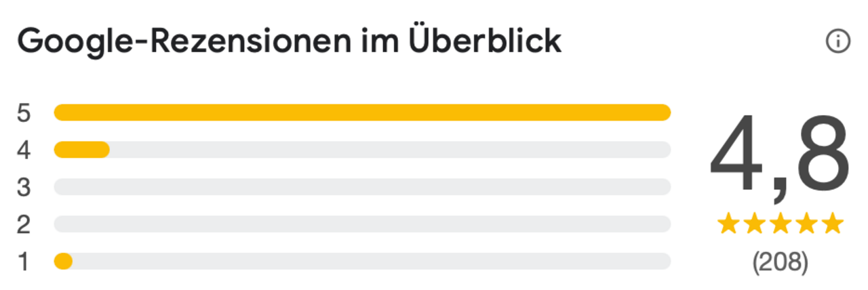Open the (208) review count
Screen dimensions: 868x290
(781, 262)
